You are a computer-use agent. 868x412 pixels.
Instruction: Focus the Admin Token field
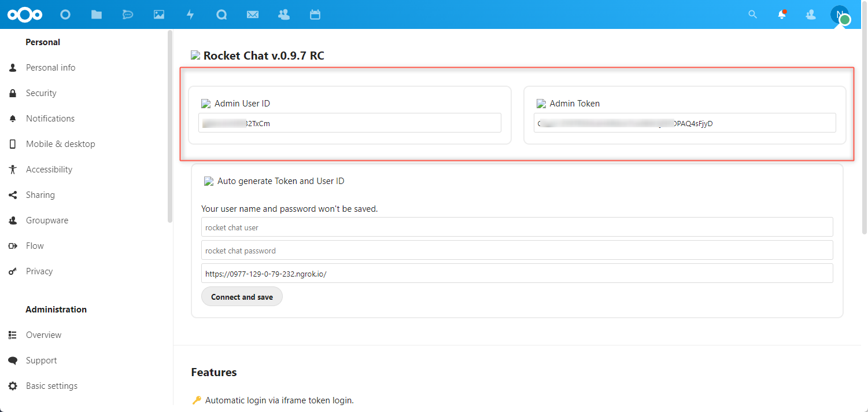[685, 123]
